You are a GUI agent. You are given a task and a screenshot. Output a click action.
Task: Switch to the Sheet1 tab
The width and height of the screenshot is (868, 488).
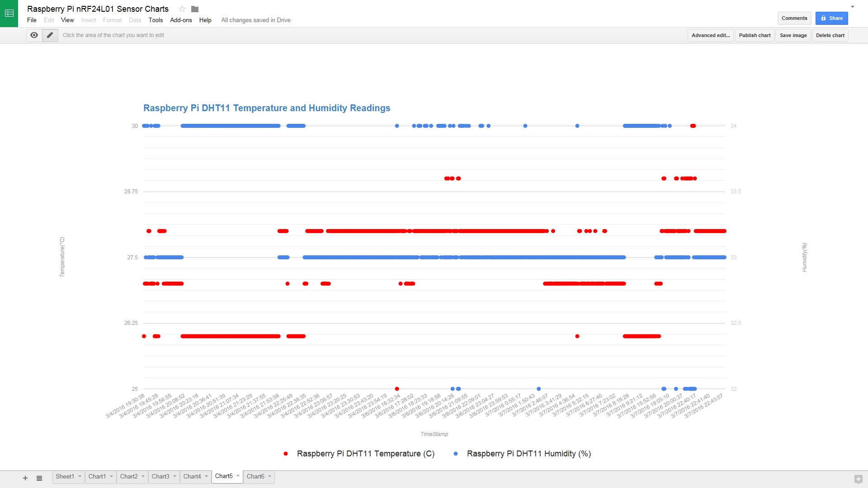[65, 477]
